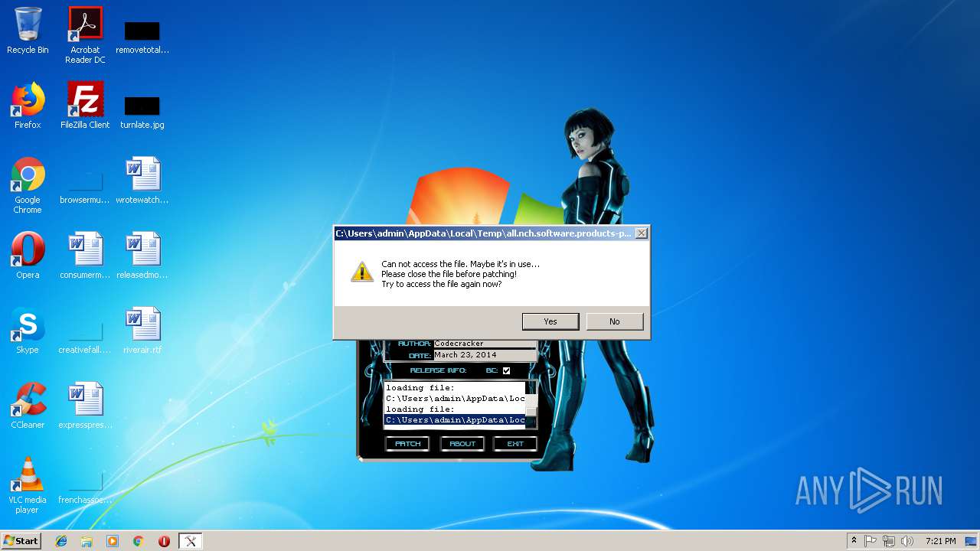Open Chrome from taskbar

tap(139, 541)
